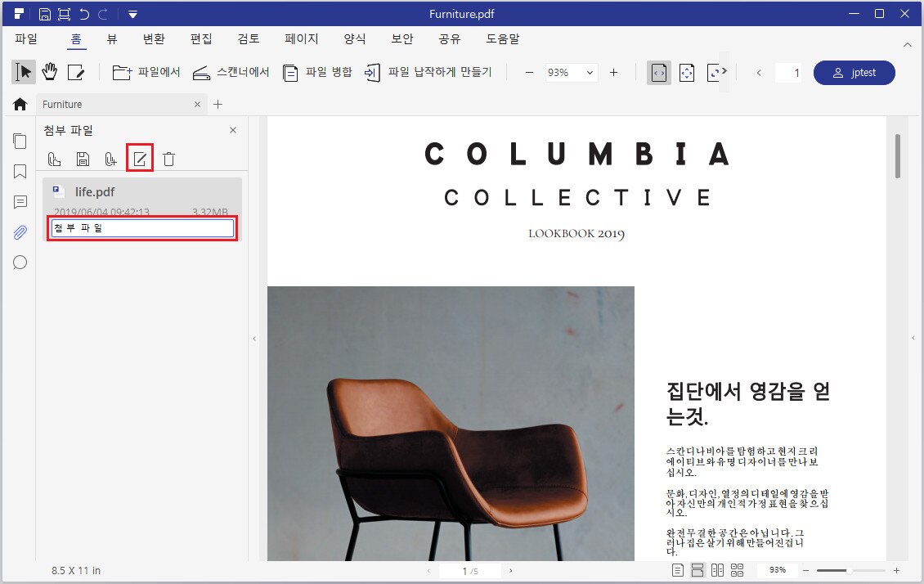
Task: Open the 공유 ribbon tab
Action: tap(450, 39)
